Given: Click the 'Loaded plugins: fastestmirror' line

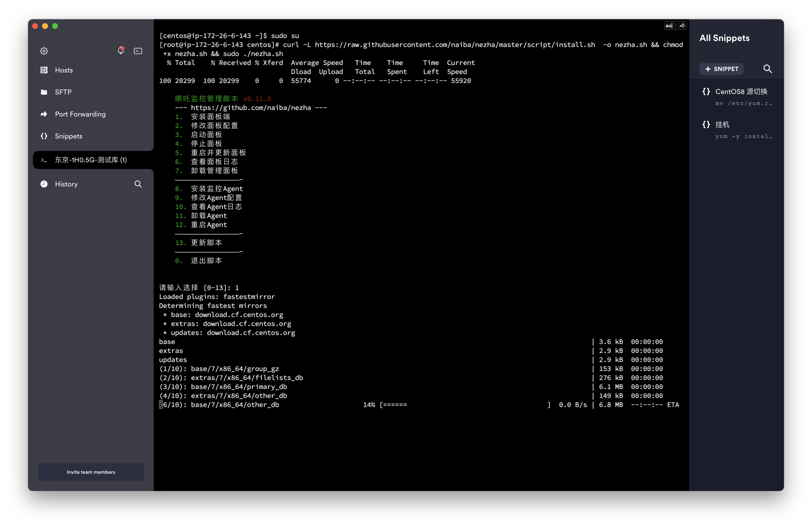Looking at the screenshot, I should [217, 297].
